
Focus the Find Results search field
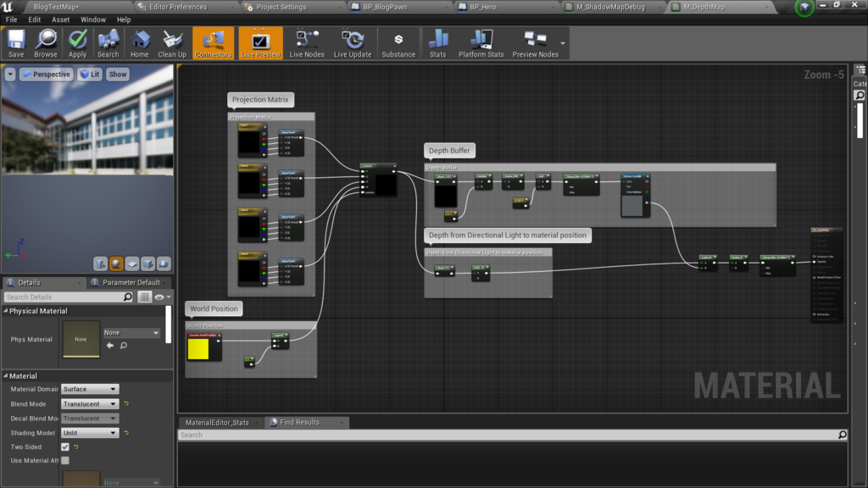pyautogui.click(x=508, y=435)
